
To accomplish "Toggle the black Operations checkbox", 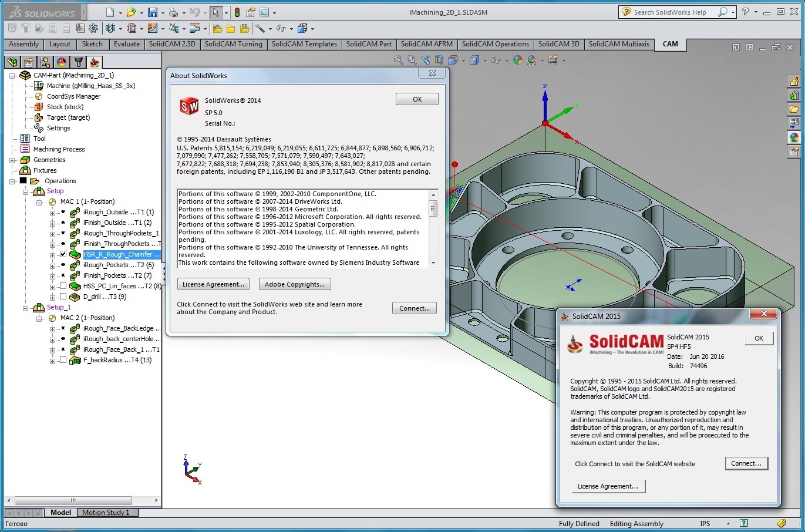I will click(x=23, y=181).
